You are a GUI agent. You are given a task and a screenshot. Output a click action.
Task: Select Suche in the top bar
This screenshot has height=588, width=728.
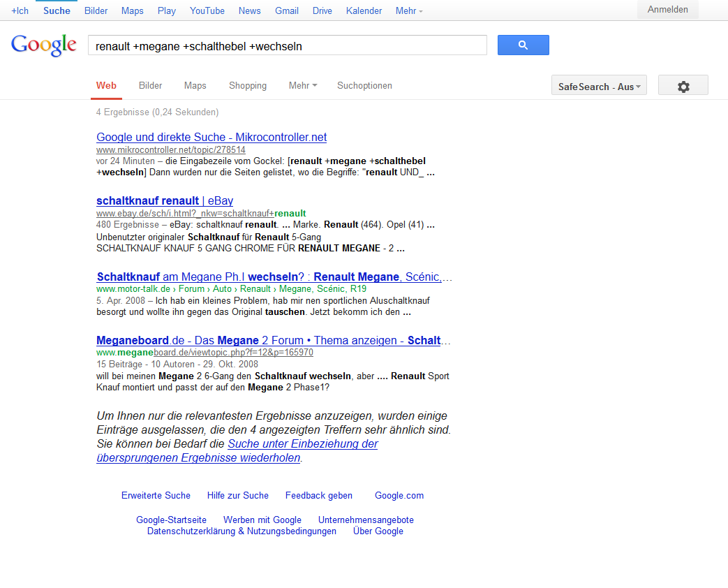click(x=57, y=10)
